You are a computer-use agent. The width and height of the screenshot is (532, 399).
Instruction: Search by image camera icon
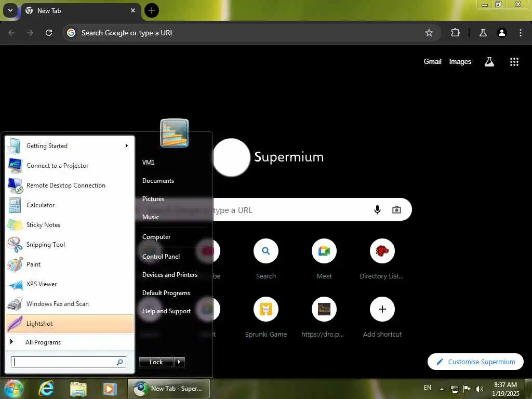(x=396, y=210)
